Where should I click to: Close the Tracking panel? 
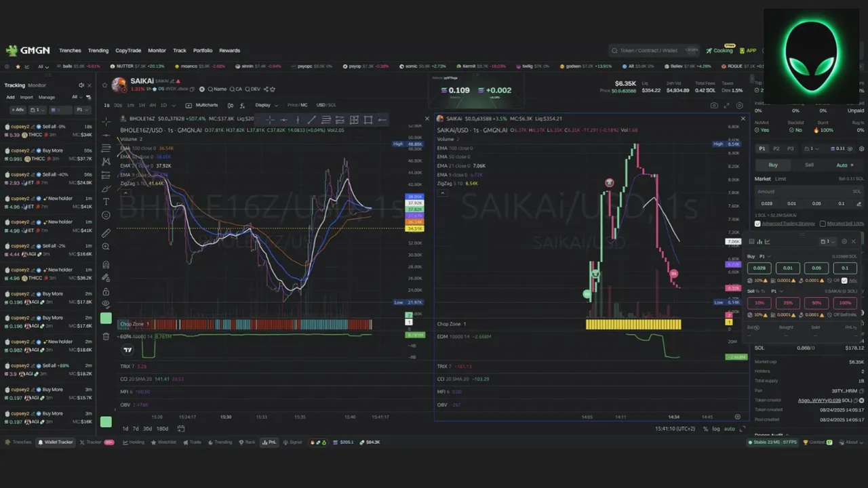90,85
